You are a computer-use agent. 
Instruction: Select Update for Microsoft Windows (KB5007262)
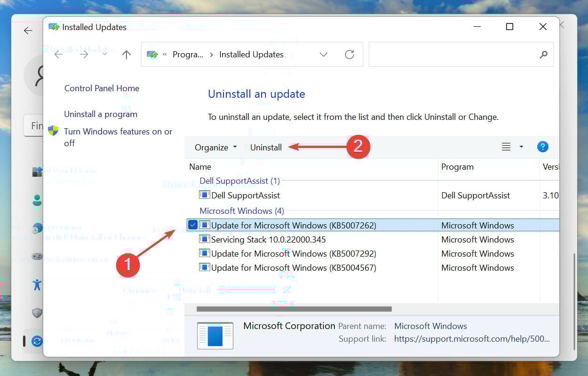click(373, 225)
